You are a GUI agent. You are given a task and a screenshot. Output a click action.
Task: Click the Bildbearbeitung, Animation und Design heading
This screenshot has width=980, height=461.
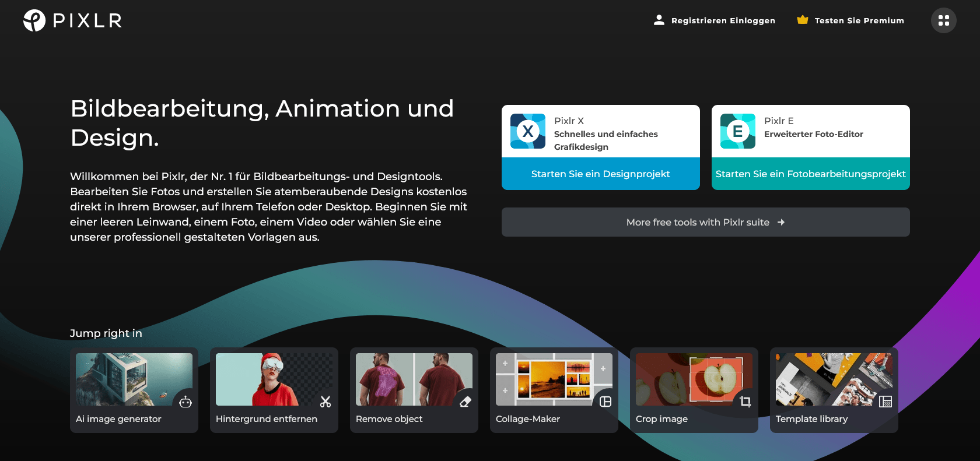coord(262,123)
